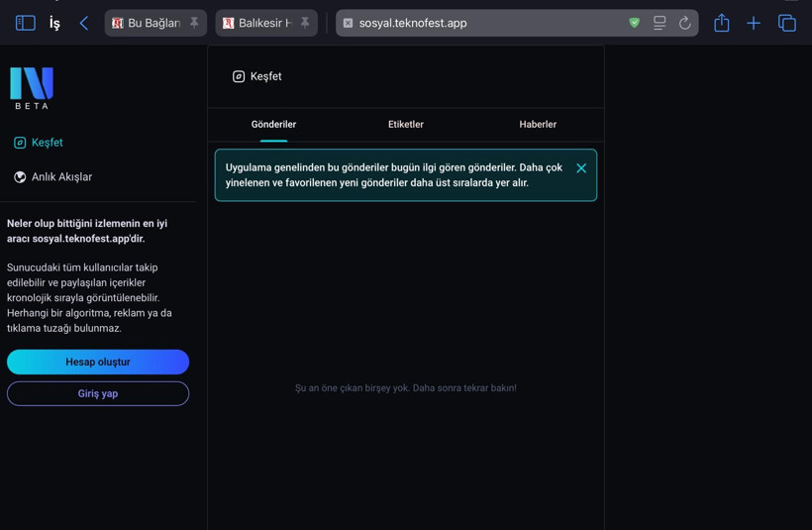The height and width of the screenshot is (530, 812).
Task: Click the site favicon in address bar
Action: tap(348, 23)
